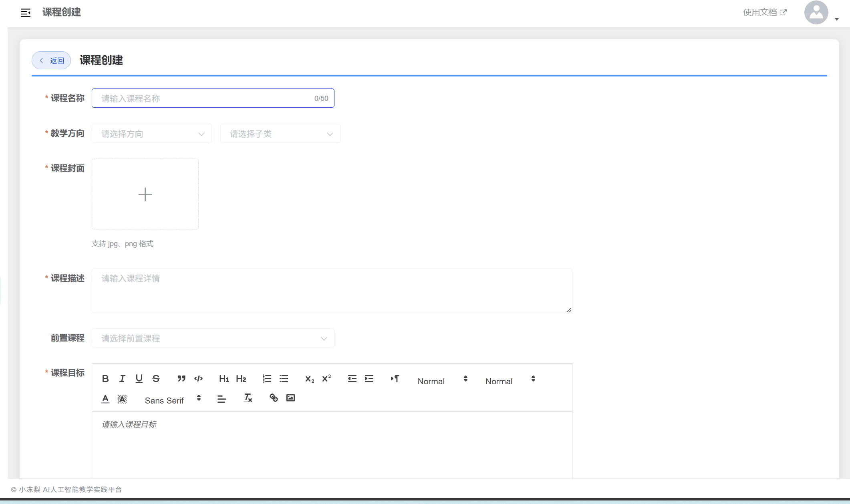850x504 pixels.
Task: Open the text color picker
Action: (x=105, y=398)
